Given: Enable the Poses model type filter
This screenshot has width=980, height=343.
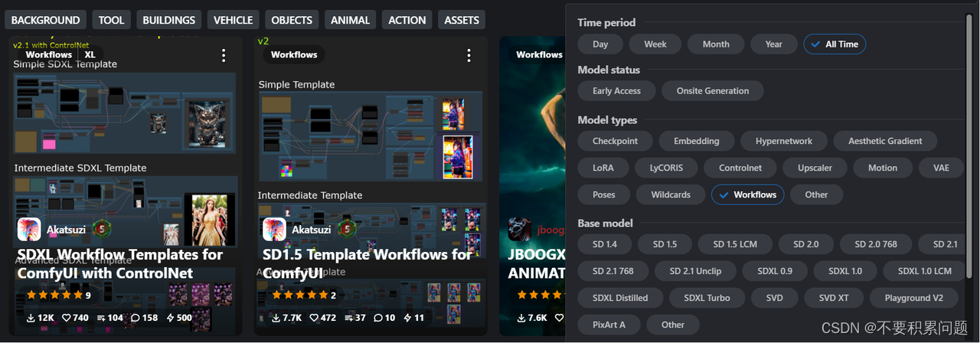Looking at the screenshot, I should tap(604, 194).
